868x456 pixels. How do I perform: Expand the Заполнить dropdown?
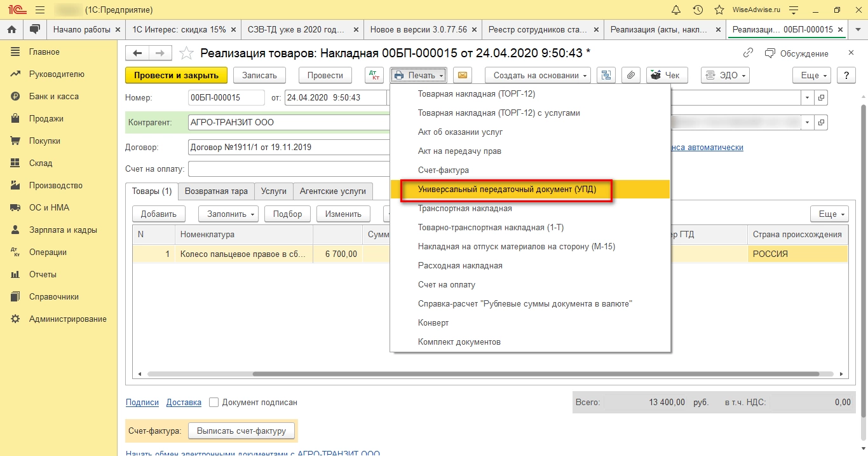pyautogui.click(x=228, y=214)
